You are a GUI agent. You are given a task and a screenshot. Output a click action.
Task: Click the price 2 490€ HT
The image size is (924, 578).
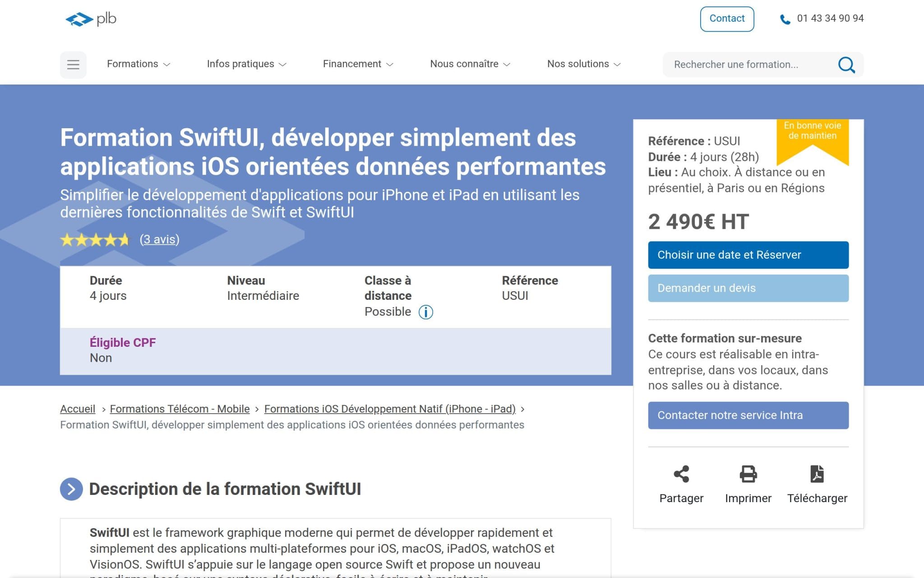pos(698,222)
